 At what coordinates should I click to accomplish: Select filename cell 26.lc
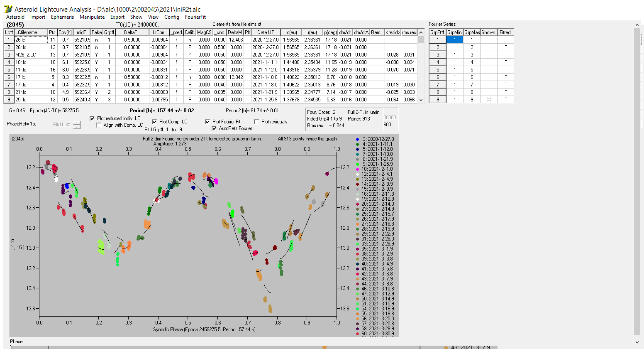(31, 40)
